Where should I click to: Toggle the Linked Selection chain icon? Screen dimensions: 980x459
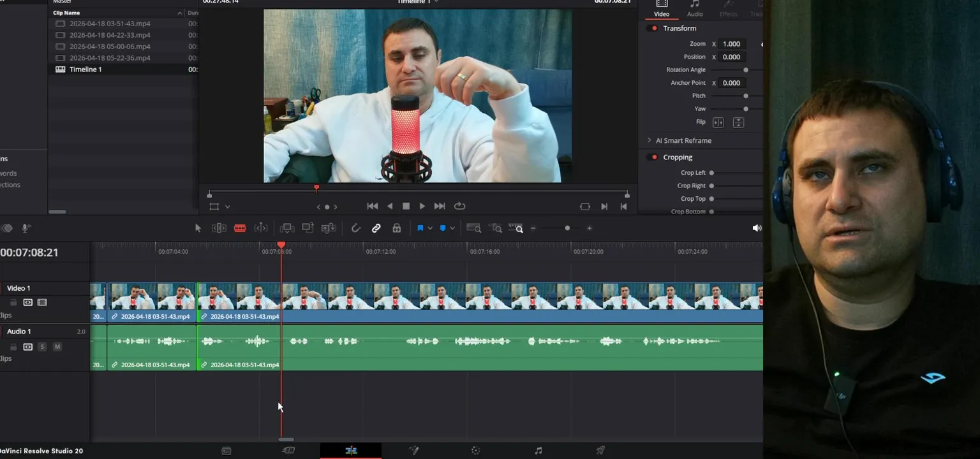click(x=376, y=228)
